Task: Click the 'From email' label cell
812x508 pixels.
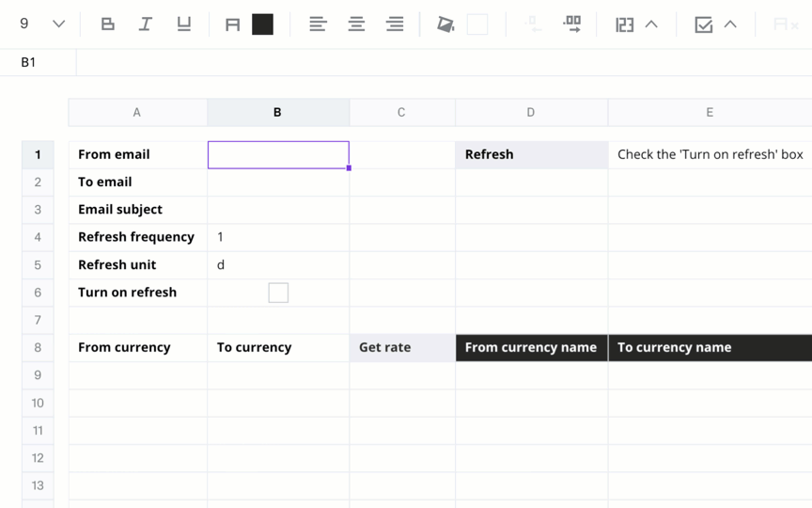Action: (138, 154)
